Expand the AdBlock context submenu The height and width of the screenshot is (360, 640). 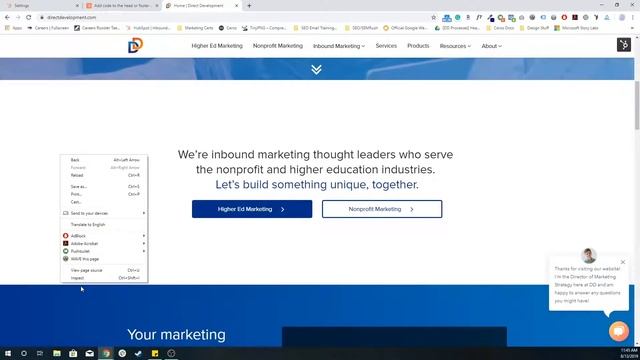(104, 236)
